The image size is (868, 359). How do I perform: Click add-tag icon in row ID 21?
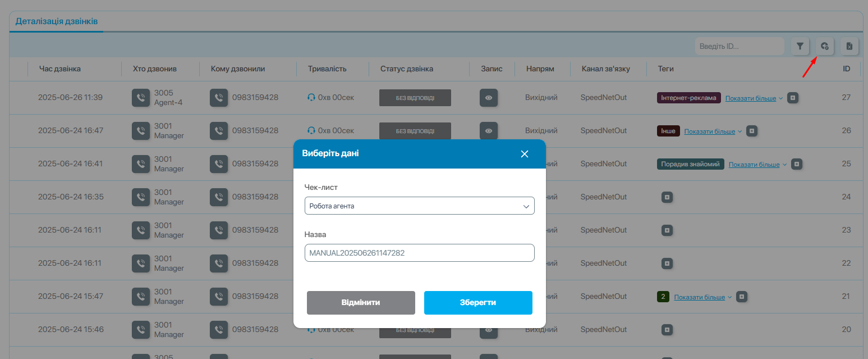(x=742, y=297)
